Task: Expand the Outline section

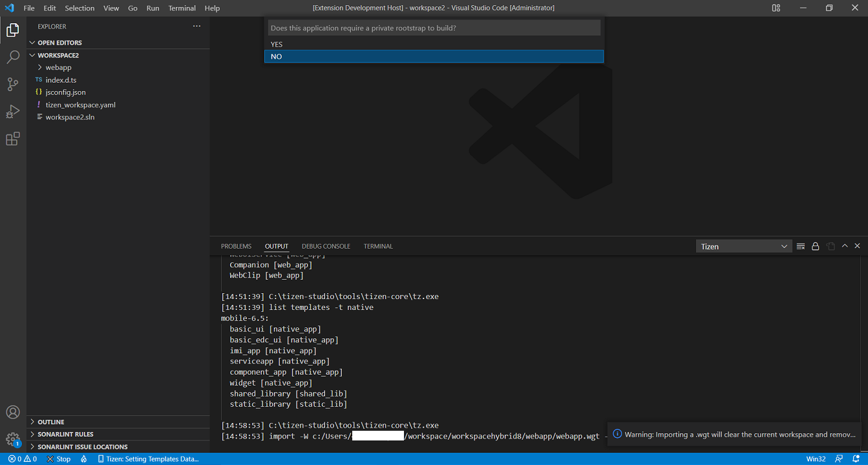Action: pyautogui.click(x=50, y=422)
